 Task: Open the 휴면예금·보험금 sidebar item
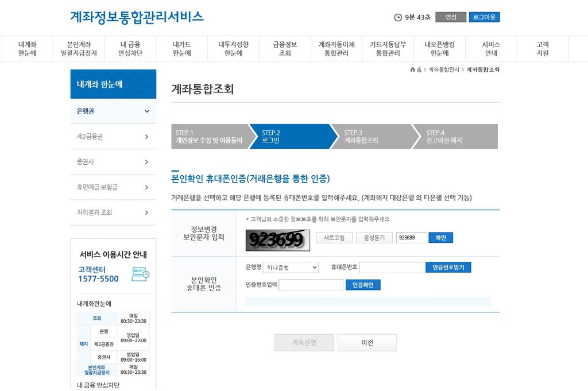coord(113,187)
